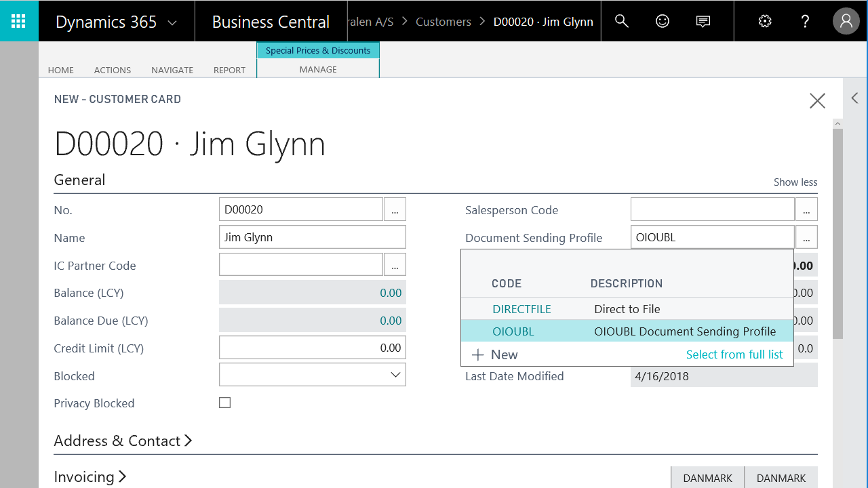868x488 pixels.
Task: Select the DIRECTFILE code row
Action: coord(627,308)
